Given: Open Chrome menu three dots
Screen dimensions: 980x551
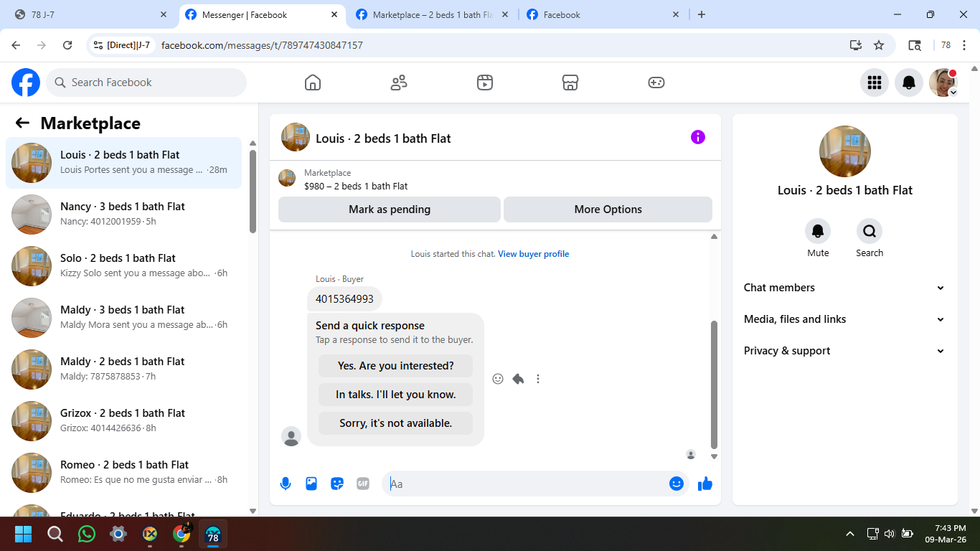Looking at the screenshot, I should click(x=965, y=45).
